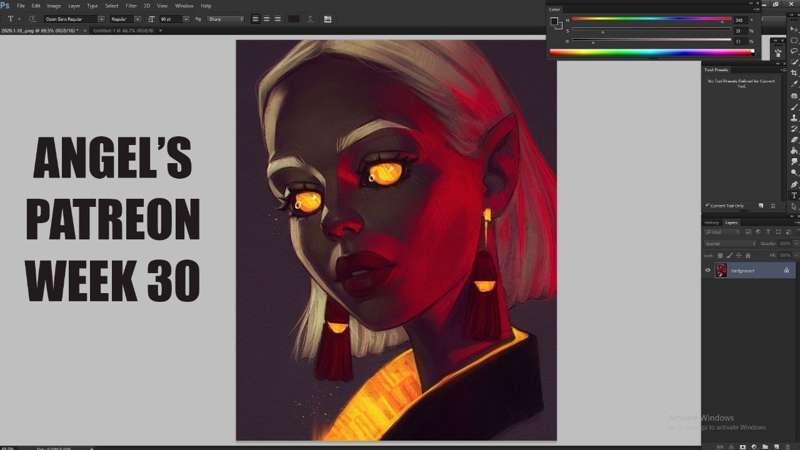Center text using options bar

coord(266,19)
